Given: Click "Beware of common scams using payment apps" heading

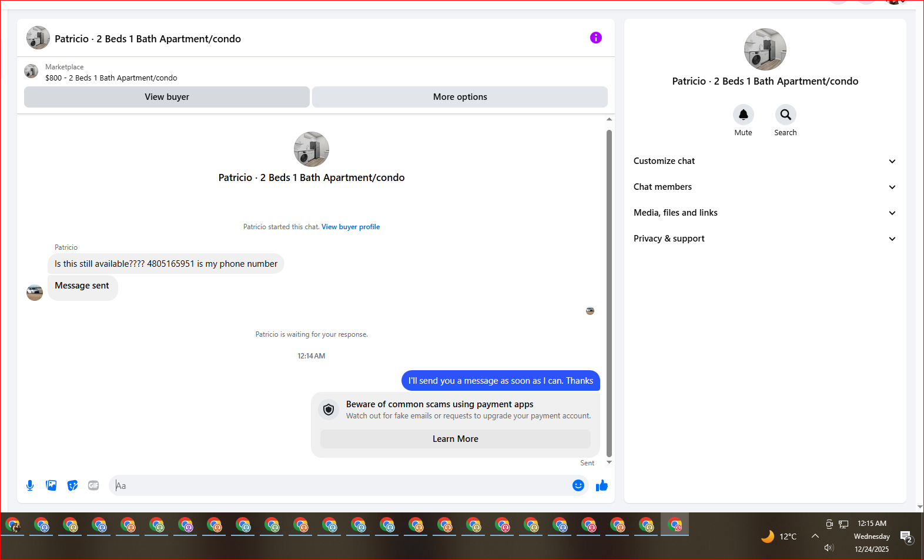Looking at the screenshot, I should tap(440, 404).
